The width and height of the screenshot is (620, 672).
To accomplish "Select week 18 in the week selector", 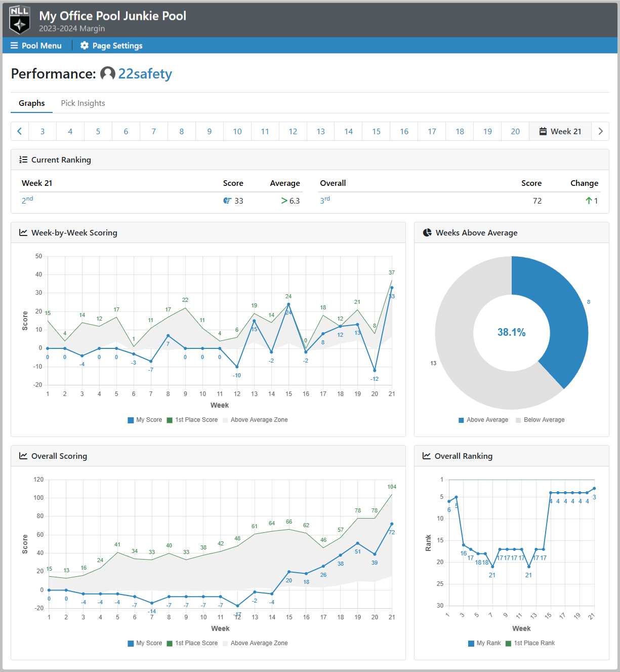I will coord(460,131).
